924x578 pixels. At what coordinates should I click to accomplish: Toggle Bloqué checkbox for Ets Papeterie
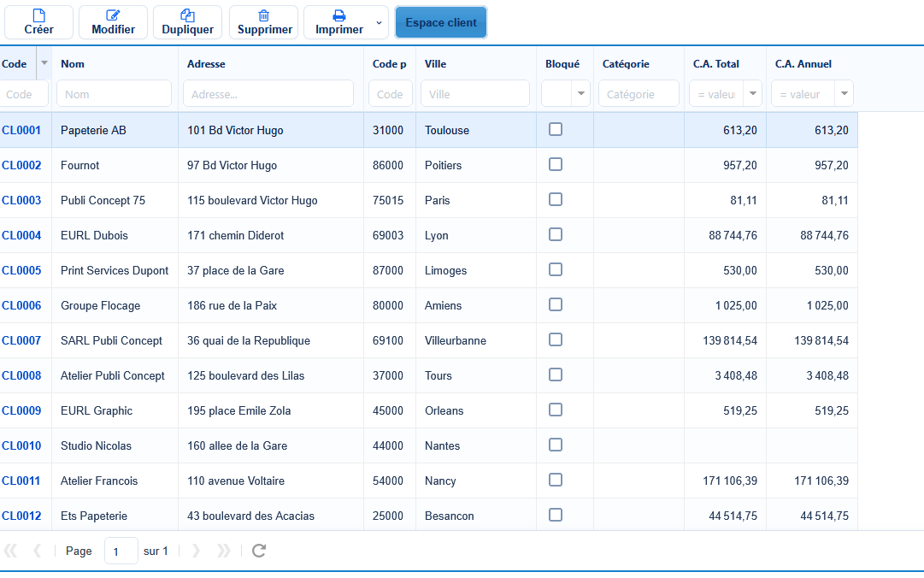[x=555, y=515]
